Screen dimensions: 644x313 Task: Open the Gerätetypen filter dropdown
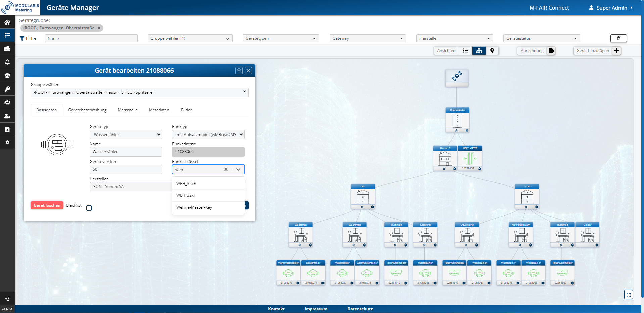[x=281, y=38]
